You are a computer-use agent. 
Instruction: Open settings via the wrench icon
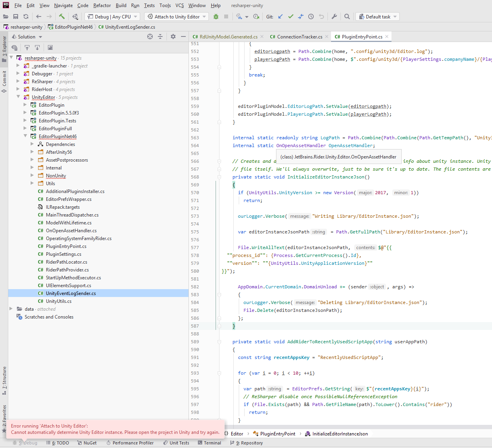(x=334, y=16)
